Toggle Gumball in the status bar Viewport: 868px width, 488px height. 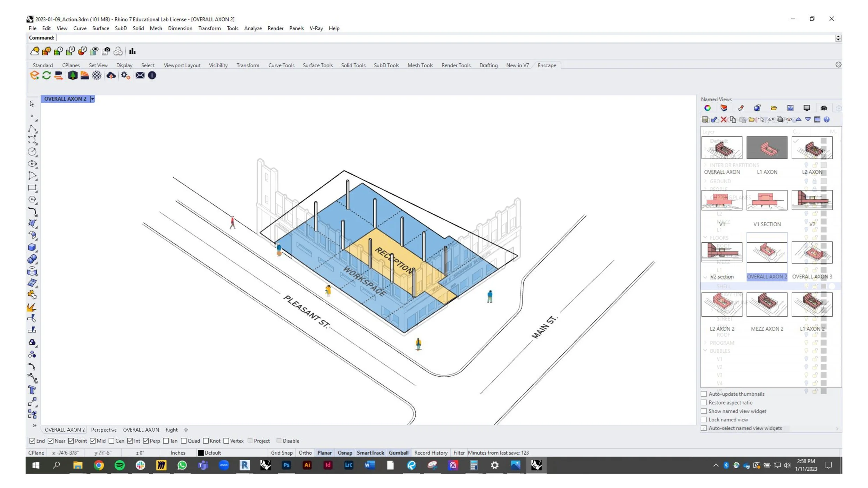click(398, 453)
